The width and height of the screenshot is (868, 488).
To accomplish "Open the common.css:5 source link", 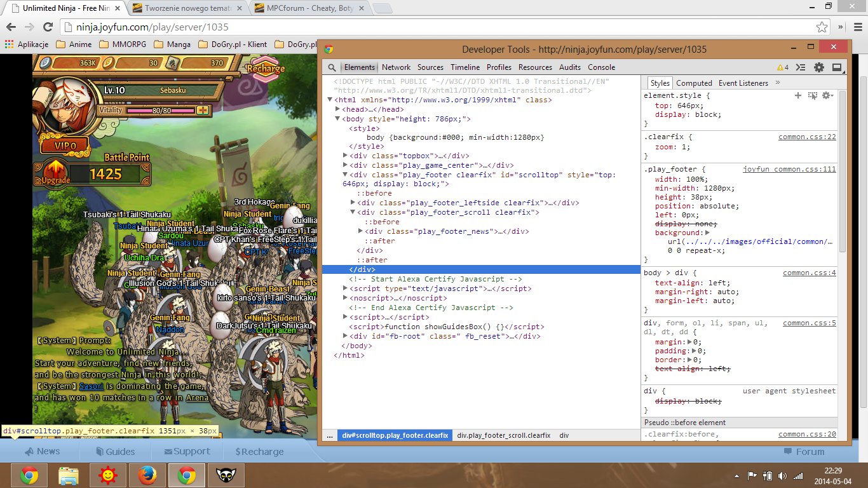I will pyautogui.click(x=810, y=323).
